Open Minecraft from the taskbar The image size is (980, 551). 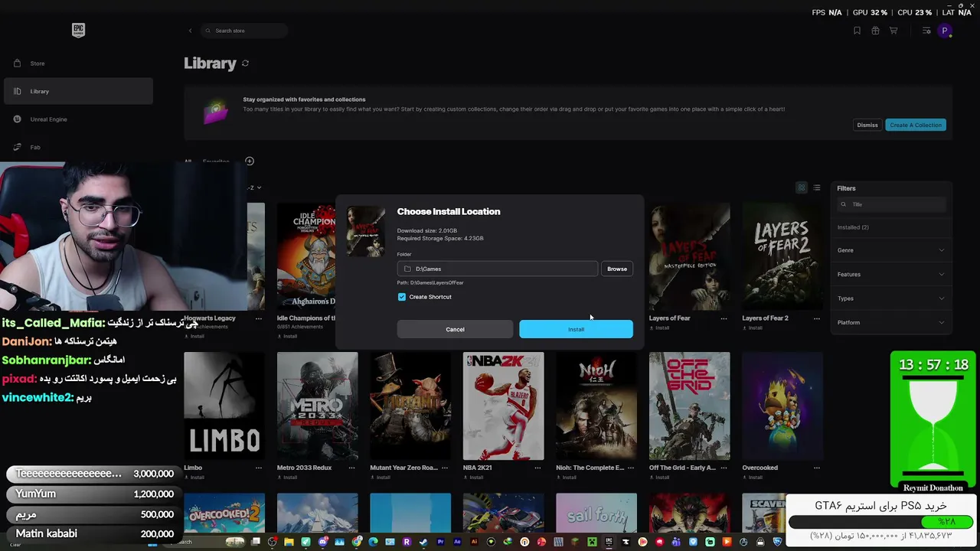(592, 543)
